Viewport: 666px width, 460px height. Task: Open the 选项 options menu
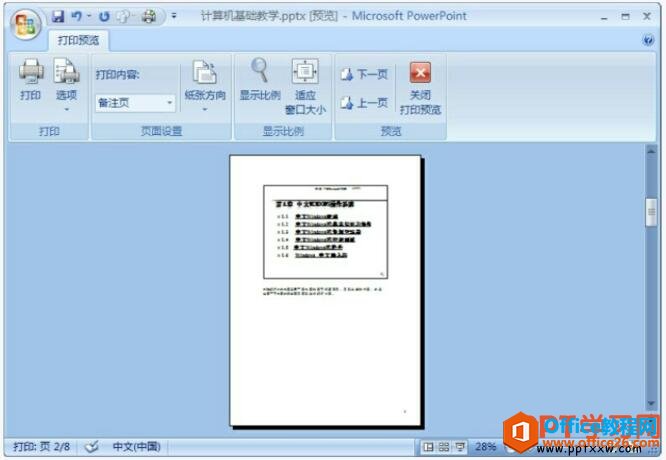[x=67, y=85]
